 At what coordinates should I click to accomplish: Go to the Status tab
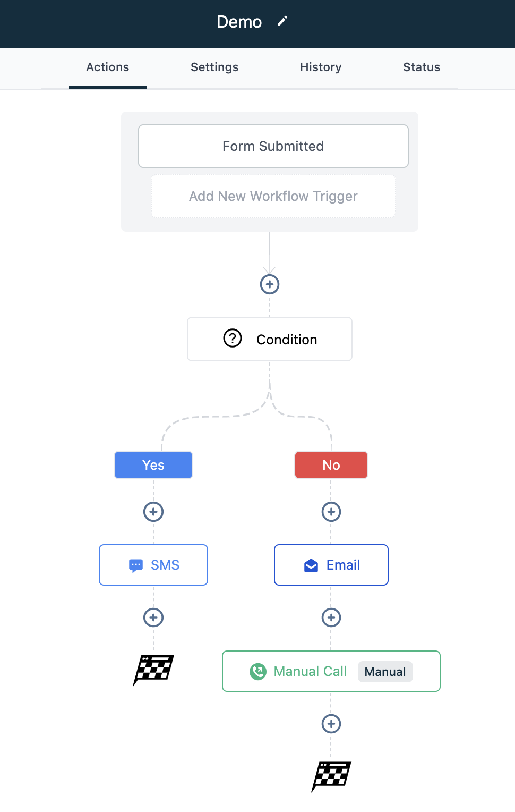pyautogui.click(x=422, y=67)
